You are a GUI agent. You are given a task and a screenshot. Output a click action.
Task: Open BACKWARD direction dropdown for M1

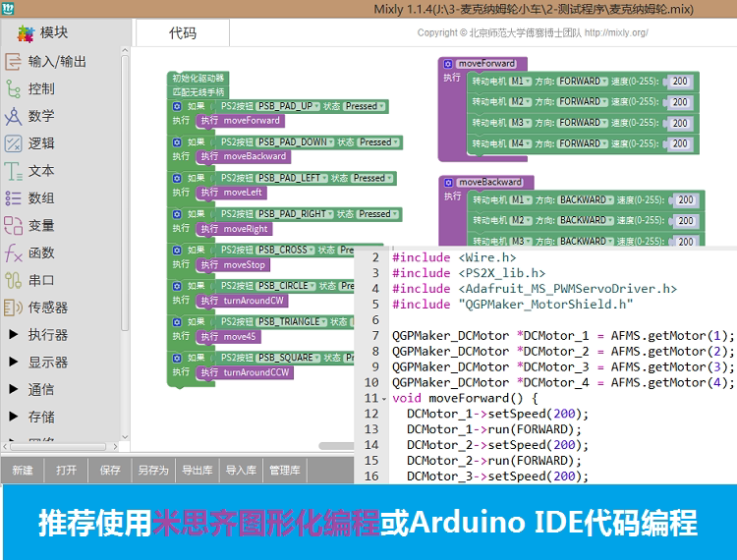pyautogui.click(x=586, y=200)
